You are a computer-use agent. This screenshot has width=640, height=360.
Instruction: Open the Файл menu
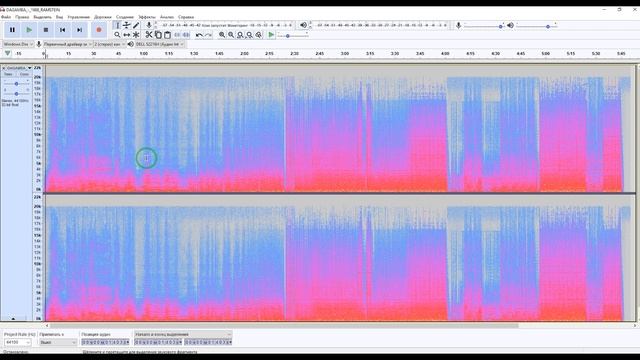[x=6, y=17]
